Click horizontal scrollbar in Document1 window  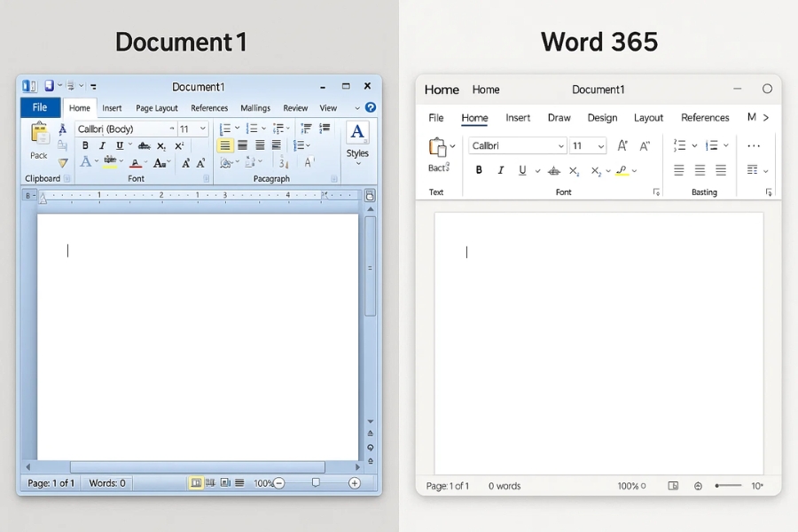[x=197, y=467]
